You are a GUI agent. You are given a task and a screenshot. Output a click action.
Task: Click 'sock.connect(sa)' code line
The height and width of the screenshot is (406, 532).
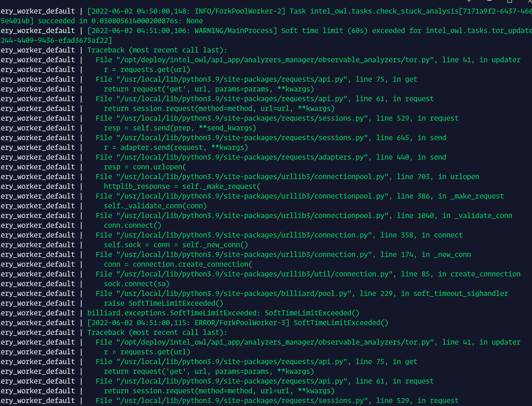[x=136, y=284]
